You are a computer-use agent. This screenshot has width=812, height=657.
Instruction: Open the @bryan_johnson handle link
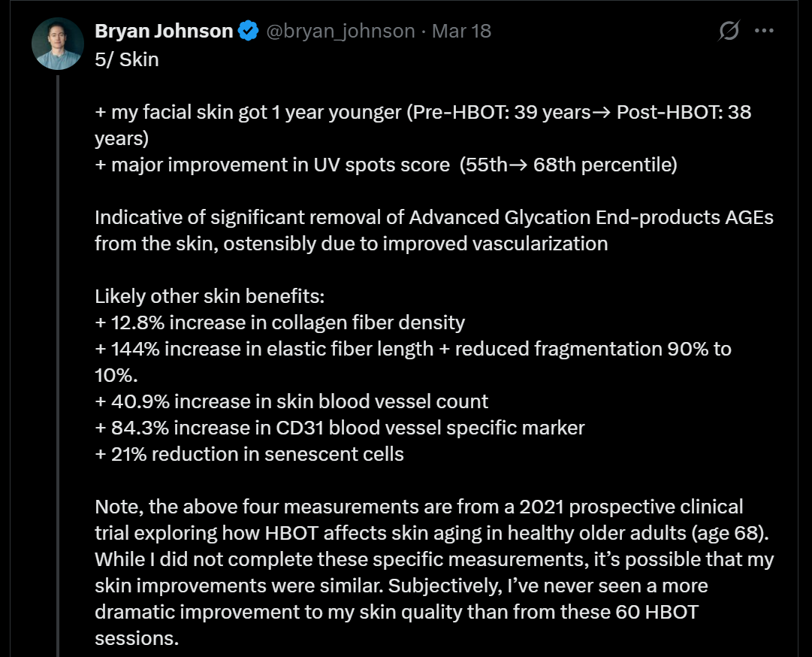click(340, 31)
